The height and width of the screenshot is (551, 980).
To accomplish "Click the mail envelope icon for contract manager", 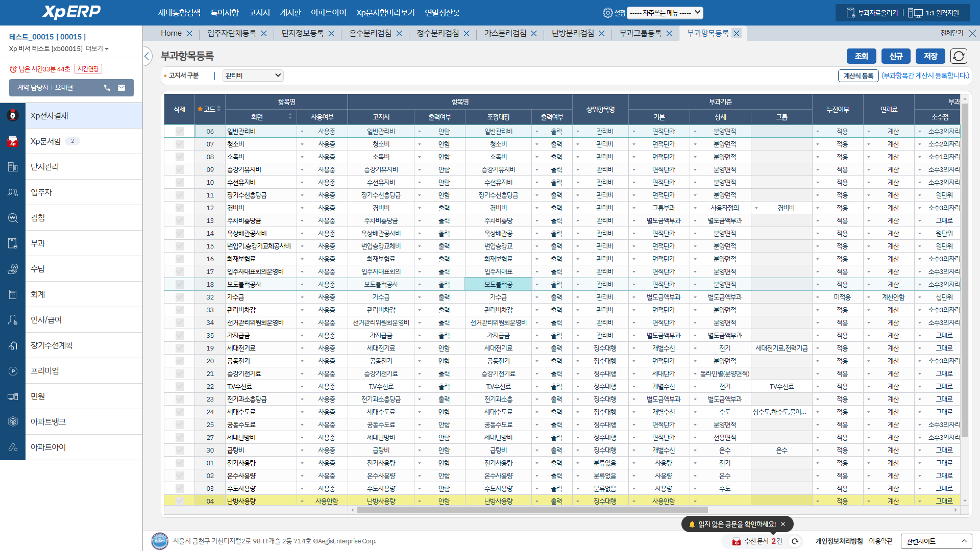I will tap(121, 88).
